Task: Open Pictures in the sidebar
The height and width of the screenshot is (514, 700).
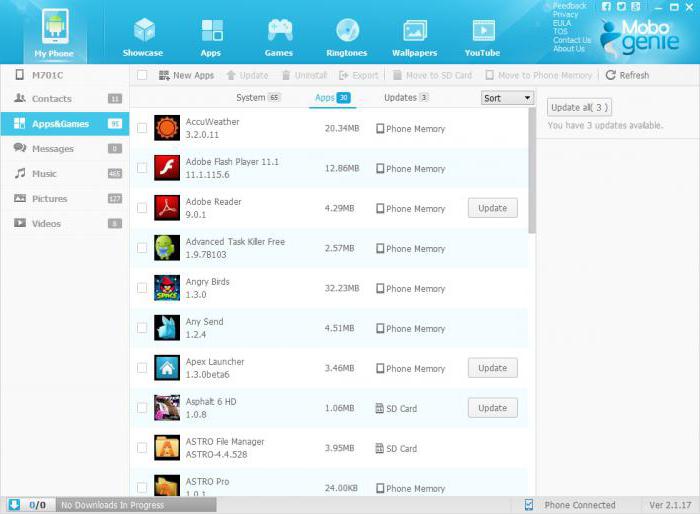Action: point(65,198)
